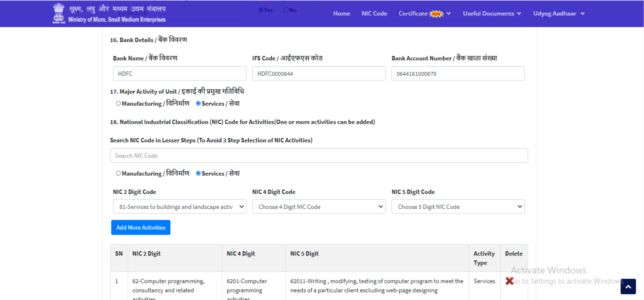Click the scroll-to-top arrow button
The width and height of the screenshot is (644, 300).
pos(628,287)
